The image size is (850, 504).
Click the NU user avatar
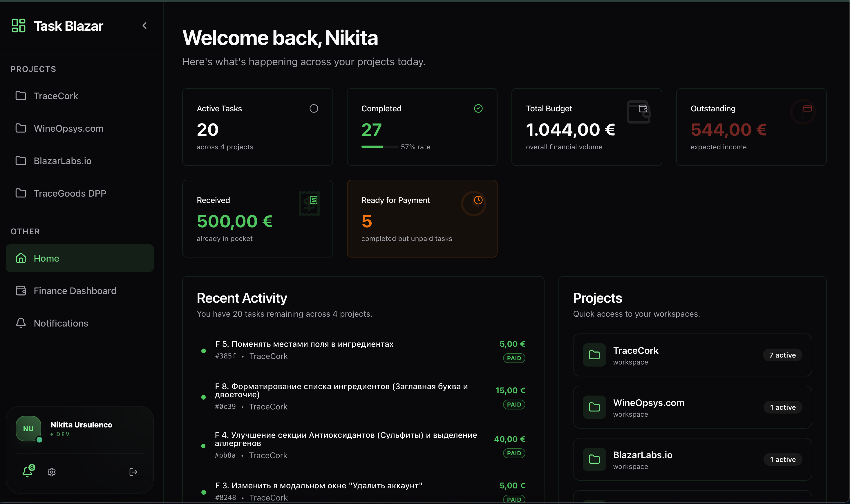pyautogui.click(x=28, y=429)
